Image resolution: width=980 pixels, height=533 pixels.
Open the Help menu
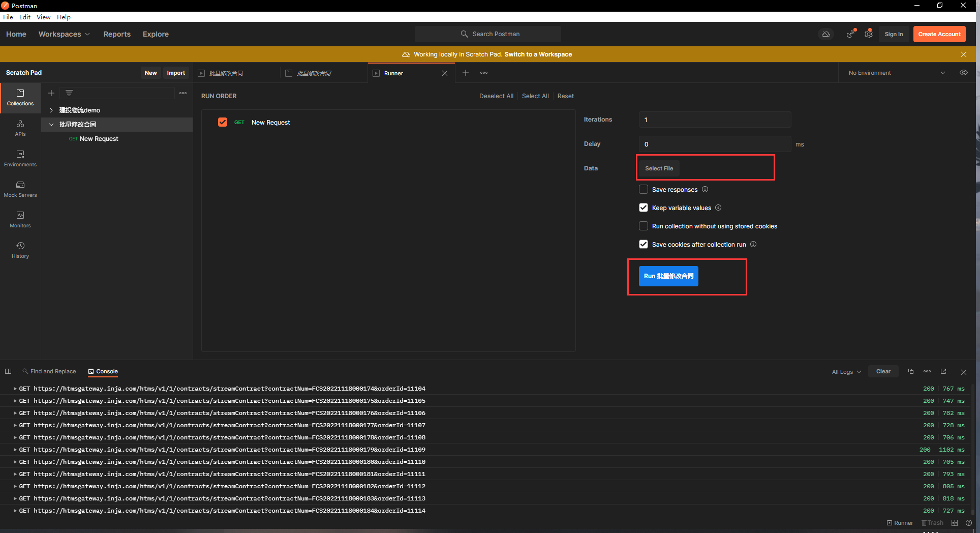click(x=64, y=17)
